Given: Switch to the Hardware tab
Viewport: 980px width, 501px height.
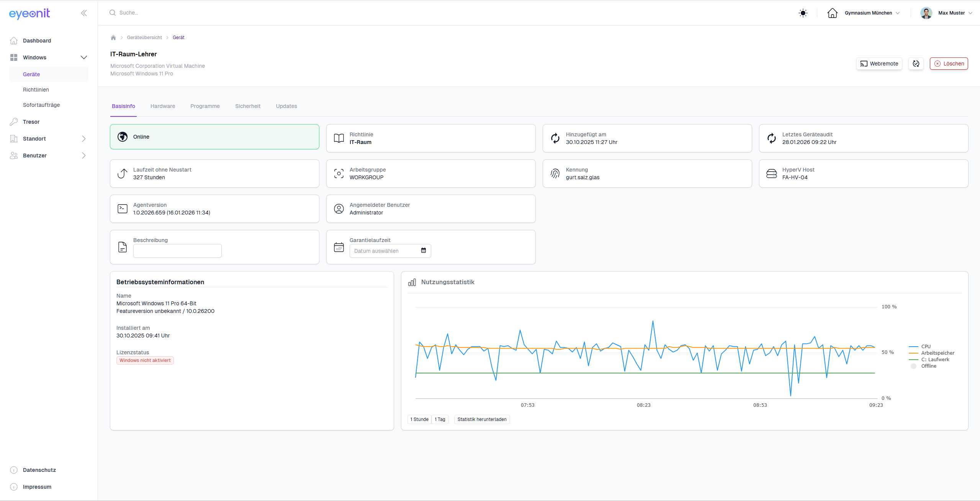Looking at the screenshot, I should point(163,106).
